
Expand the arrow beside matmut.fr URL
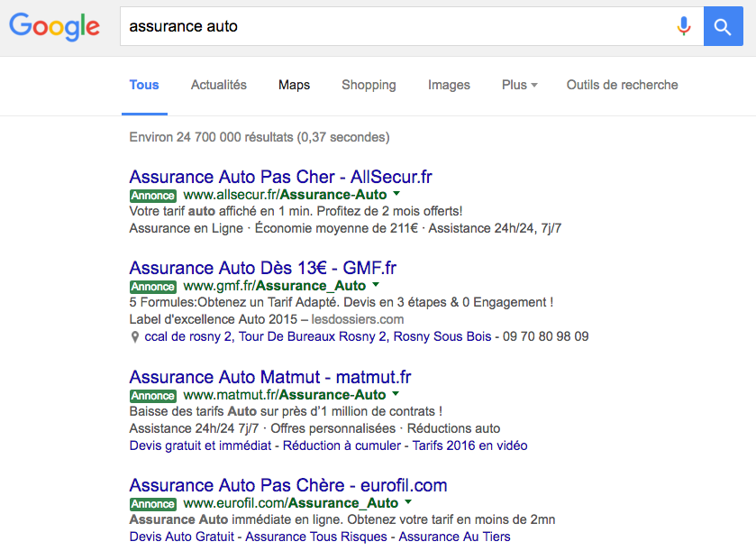(396, 394)
